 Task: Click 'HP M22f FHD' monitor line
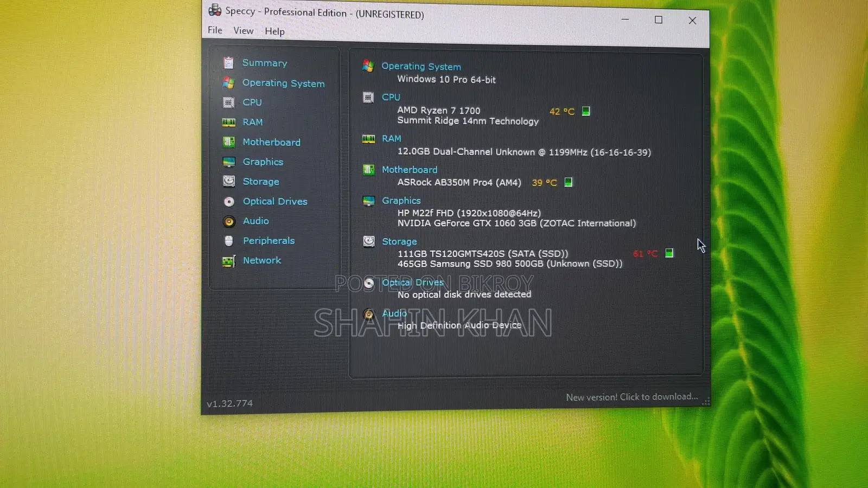469,213
